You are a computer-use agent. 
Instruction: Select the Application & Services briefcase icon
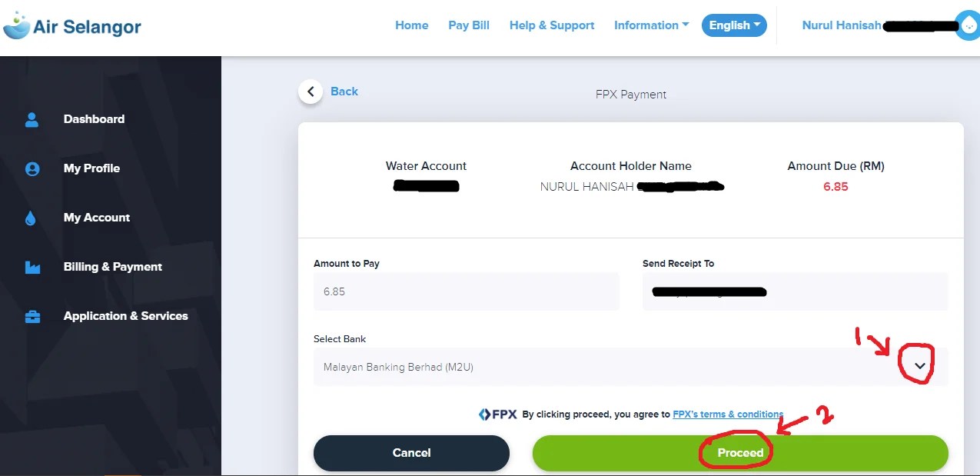[x=32, y=316]
